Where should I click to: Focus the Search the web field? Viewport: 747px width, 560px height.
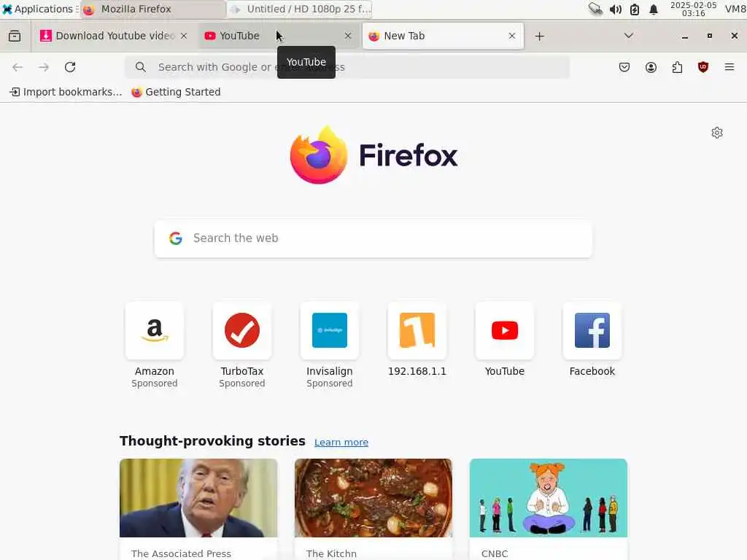tap(373, 238)
